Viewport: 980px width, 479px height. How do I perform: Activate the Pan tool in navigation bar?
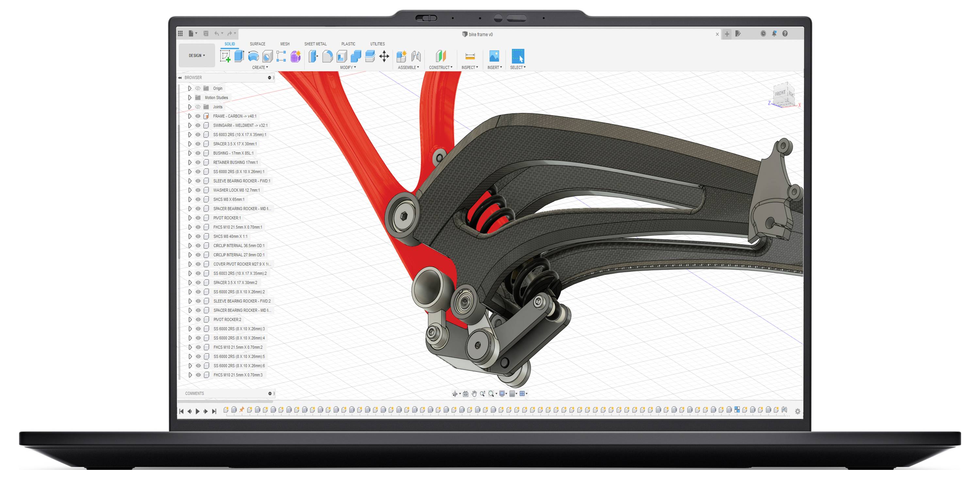[474, 393]
